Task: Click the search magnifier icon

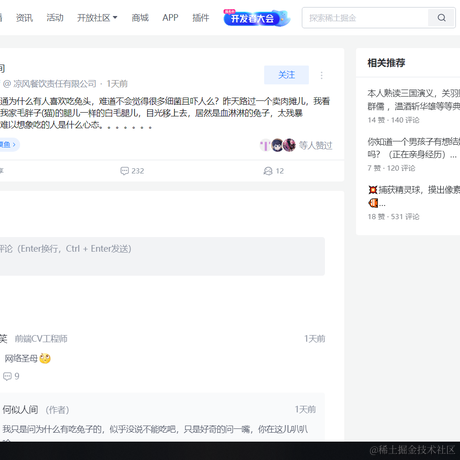Action: tap(442, 18)
